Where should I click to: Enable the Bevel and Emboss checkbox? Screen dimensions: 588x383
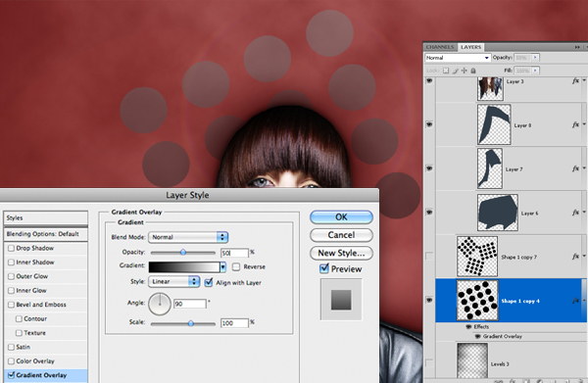pos(11,305)
